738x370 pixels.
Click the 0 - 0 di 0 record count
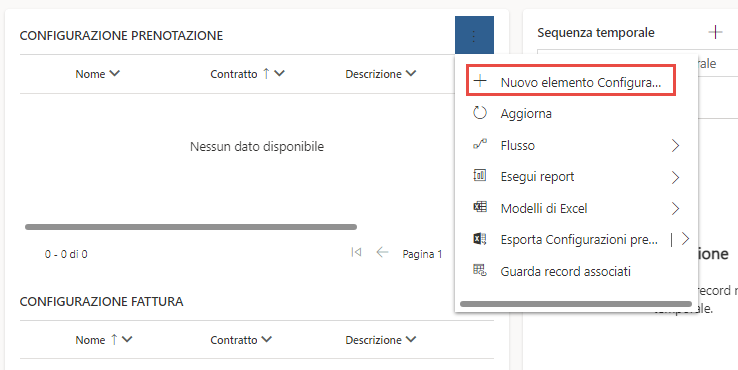coord(66,254)
